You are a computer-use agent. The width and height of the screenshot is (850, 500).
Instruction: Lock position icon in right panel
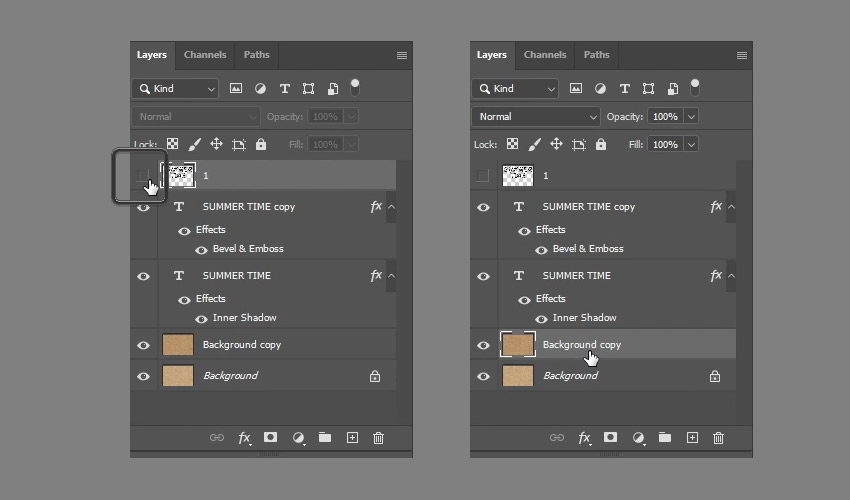(556, 144)
